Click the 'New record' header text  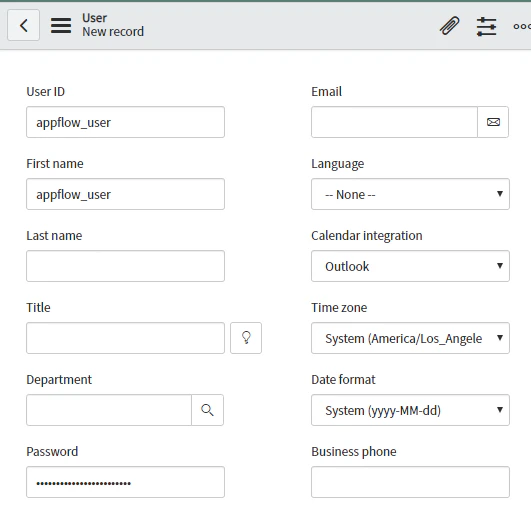113,32
